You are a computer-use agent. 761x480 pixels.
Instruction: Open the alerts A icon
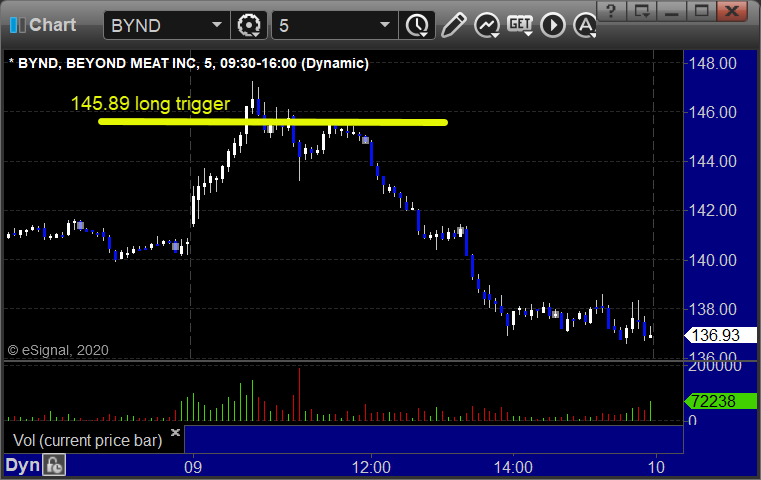pyautogui.click(x=584, y=25)
